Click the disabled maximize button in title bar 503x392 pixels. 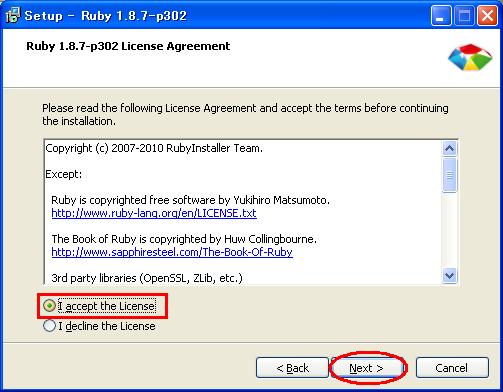[464, 16]
